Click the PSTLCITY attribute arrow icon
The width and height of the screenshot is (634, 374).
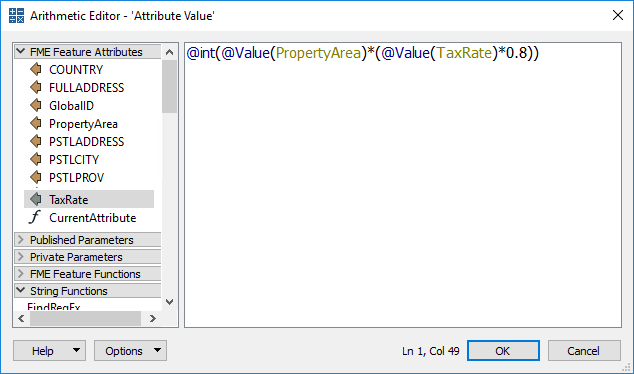36,159
